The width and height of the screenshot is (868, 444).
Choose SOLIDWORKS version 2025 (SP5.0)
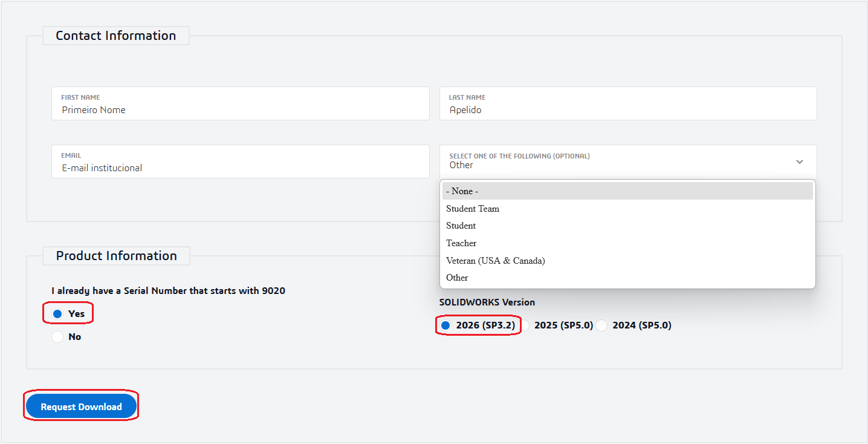click(524, 325)
